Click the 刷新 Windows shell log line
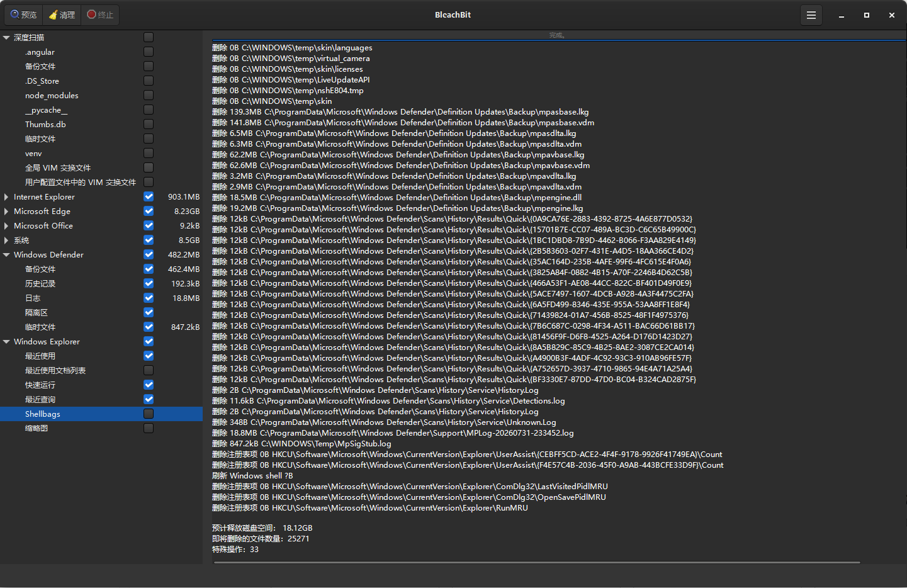Screen dimensions: 907x588 (252, 476)
